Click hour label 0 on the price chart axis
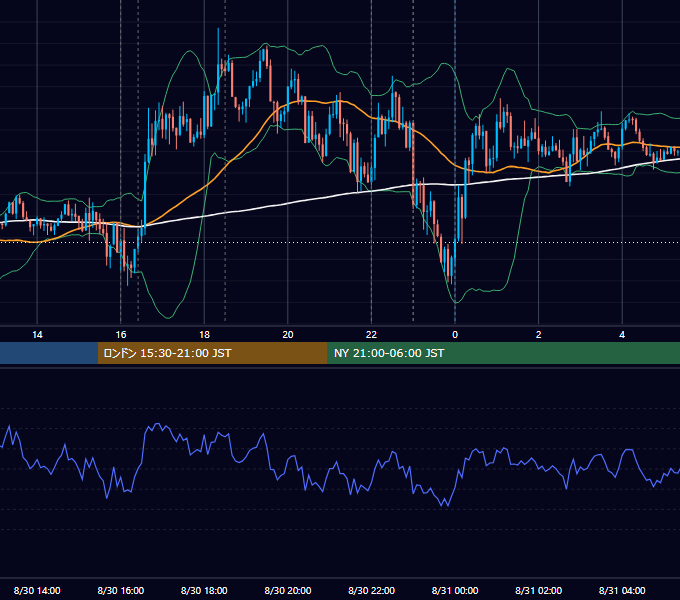This screenshot has height=600, width=680. 455,335
